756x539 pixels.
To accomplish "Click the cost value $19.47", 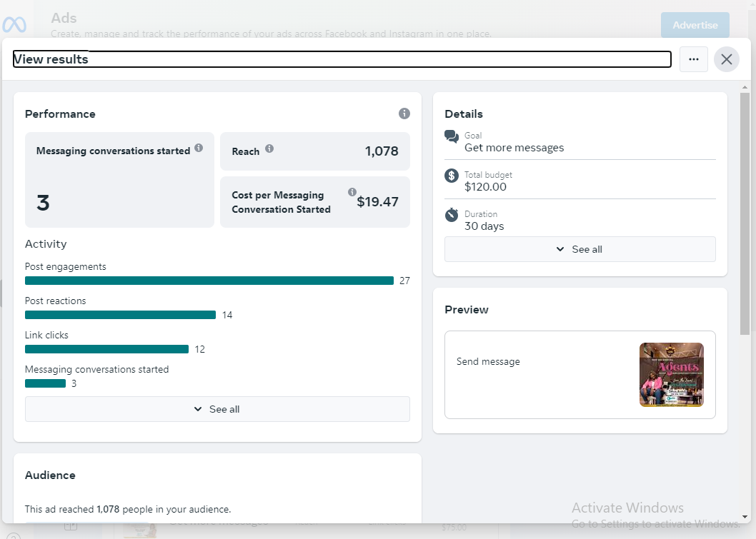I will click(377, 202).
